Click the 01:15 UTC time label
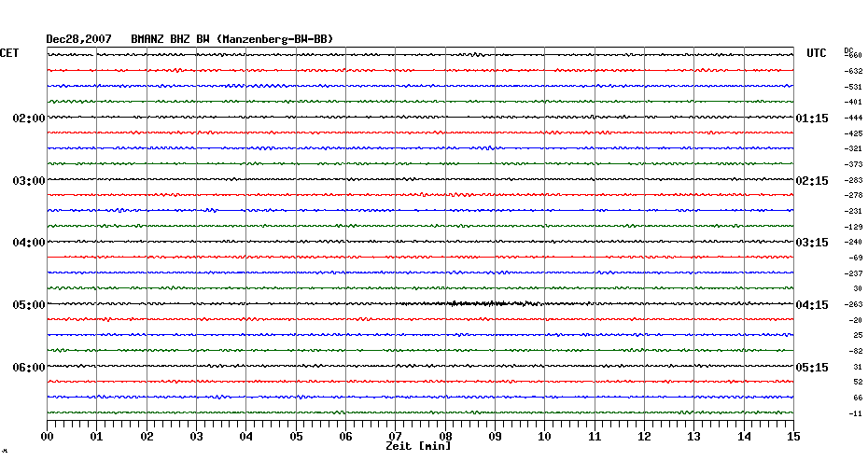The width and height of the screenshot is (868, 461). (812, 119)
